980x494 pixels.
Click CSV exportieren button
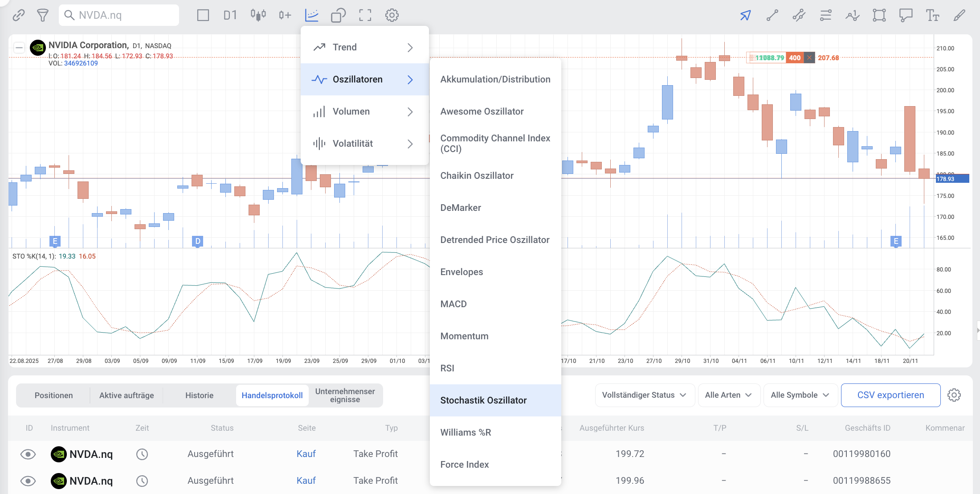[x=890, y=395]
